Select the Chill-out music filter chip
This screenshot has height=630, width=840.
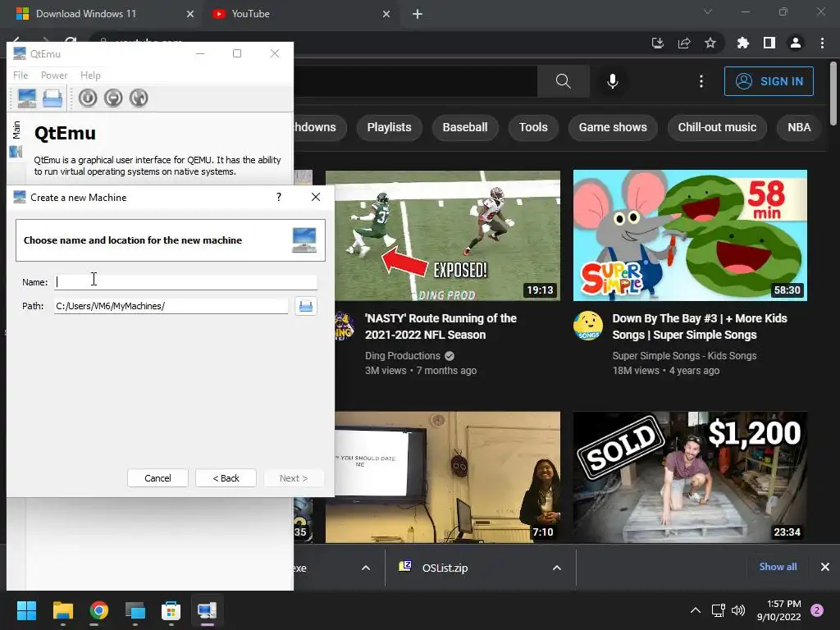tap(717, 127)
